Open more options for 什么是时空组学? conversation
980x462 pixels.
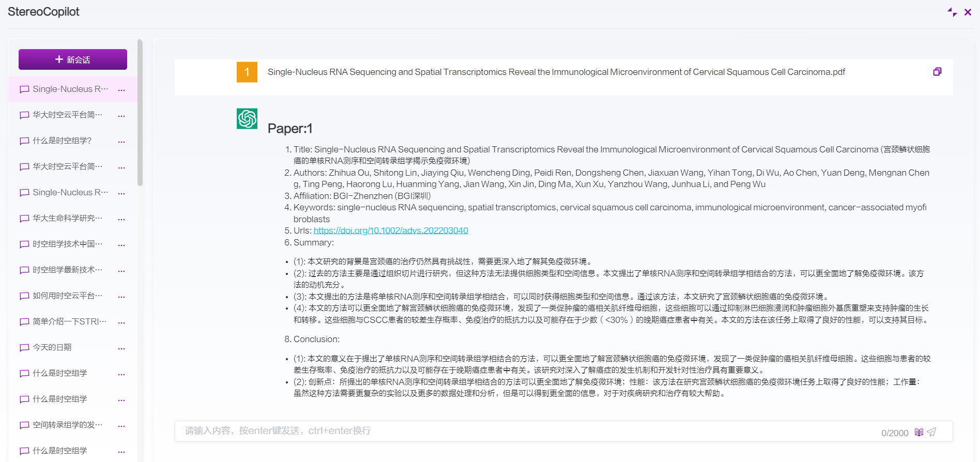click(x=121, y=142)
